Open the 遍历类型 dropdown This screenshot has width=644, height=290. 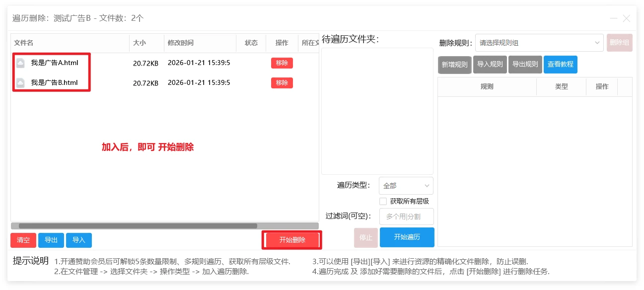point(406,186)
